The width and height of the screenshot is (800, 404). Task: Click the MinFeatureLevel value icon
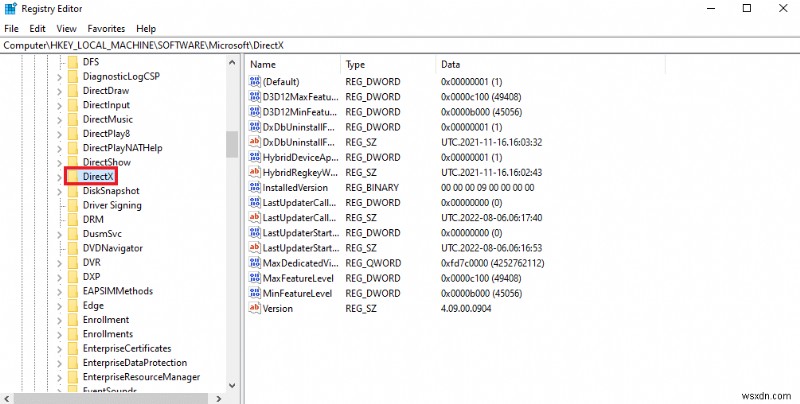254,293
